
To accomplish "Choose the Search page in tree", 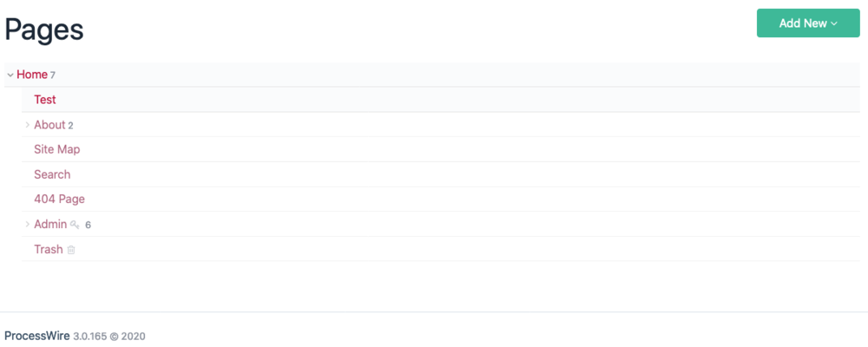I will 52,174.
